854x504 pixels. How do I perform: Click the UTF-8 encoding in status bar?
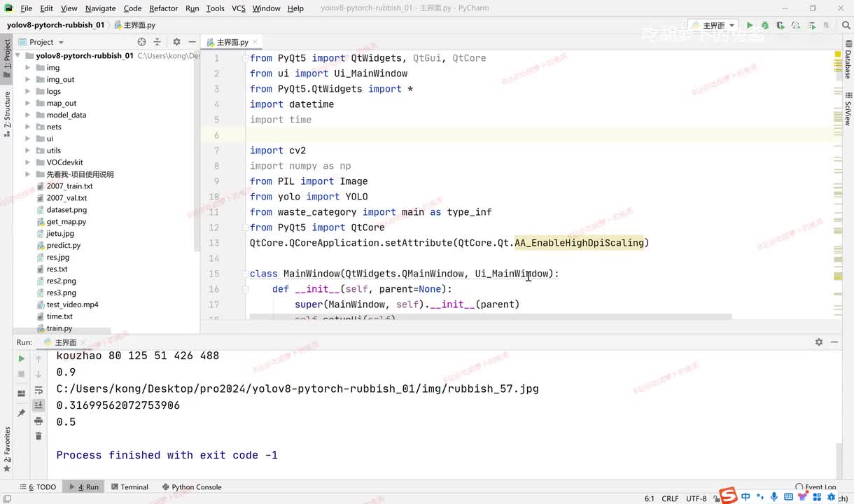pos(696,498)
